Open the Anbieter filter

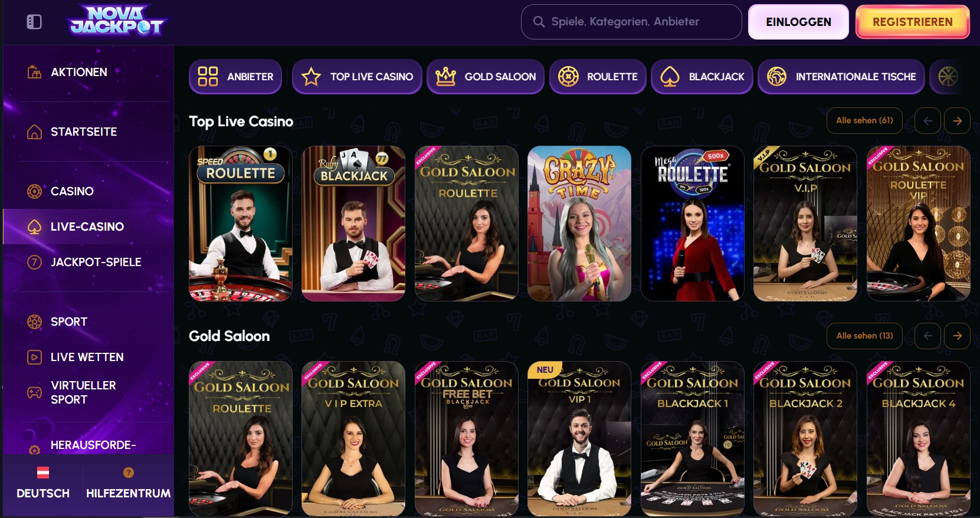click(x=235, y=77)
